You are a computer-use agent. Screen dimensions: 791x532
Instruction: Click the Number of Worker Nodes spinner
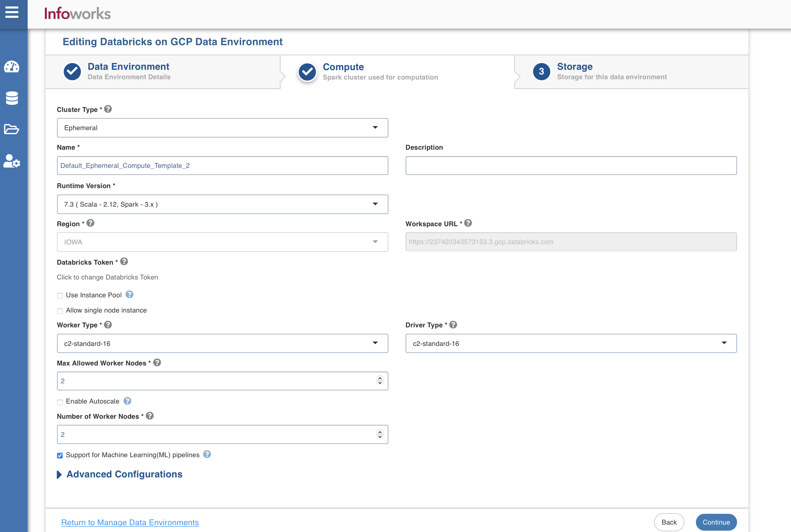[380, 434]
